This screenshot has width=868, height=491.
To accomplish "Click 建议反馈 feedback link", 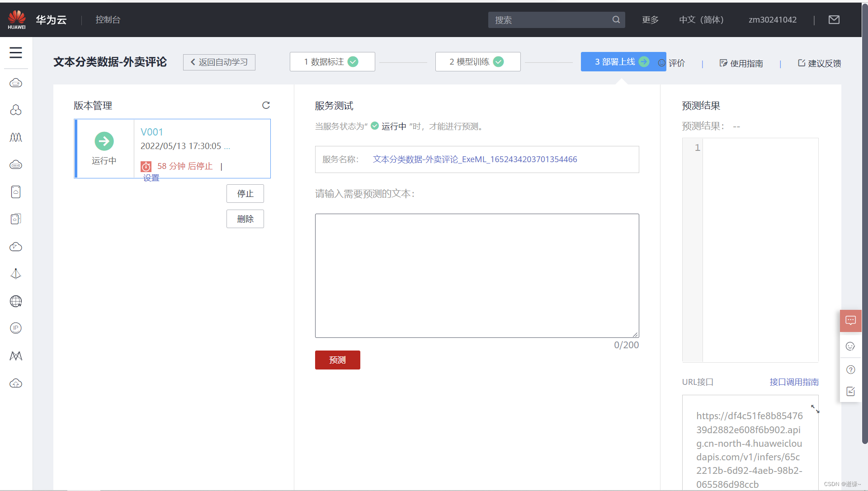I will click(x=819, y=63).
